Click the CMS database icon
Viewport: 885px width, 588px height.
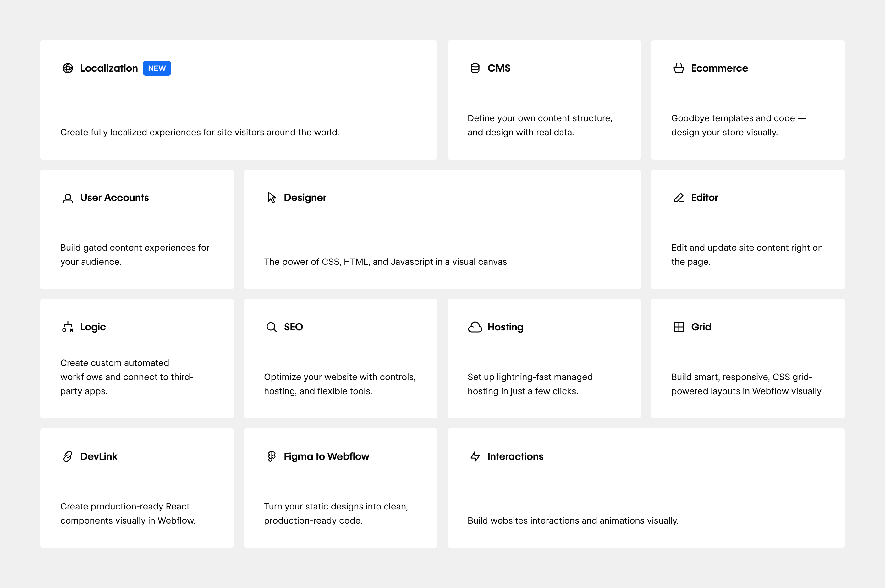pos(475,68)
